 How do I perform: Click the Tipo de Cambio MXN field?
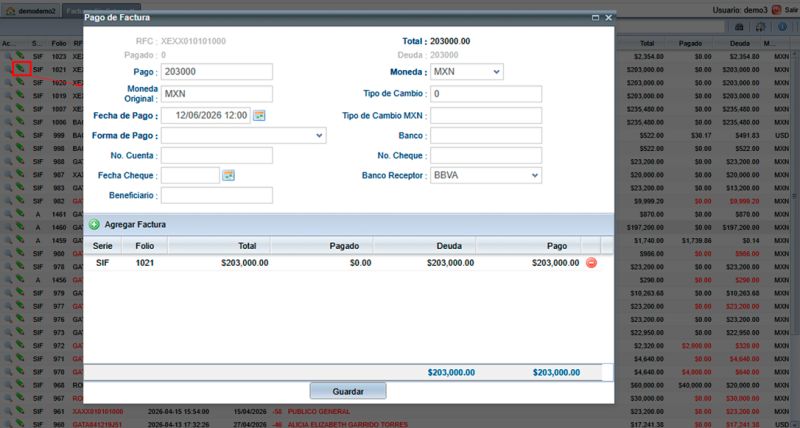(x=486, y=116)
